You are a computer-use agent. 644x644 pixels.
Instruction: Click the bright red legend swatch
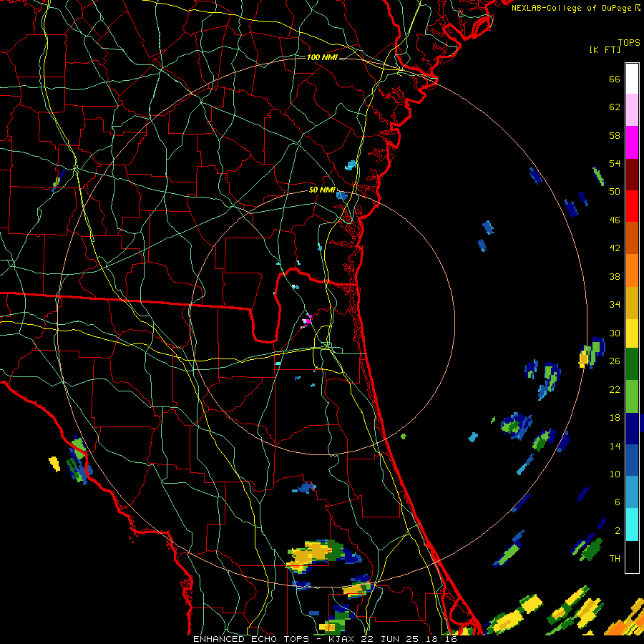point(632,206)
